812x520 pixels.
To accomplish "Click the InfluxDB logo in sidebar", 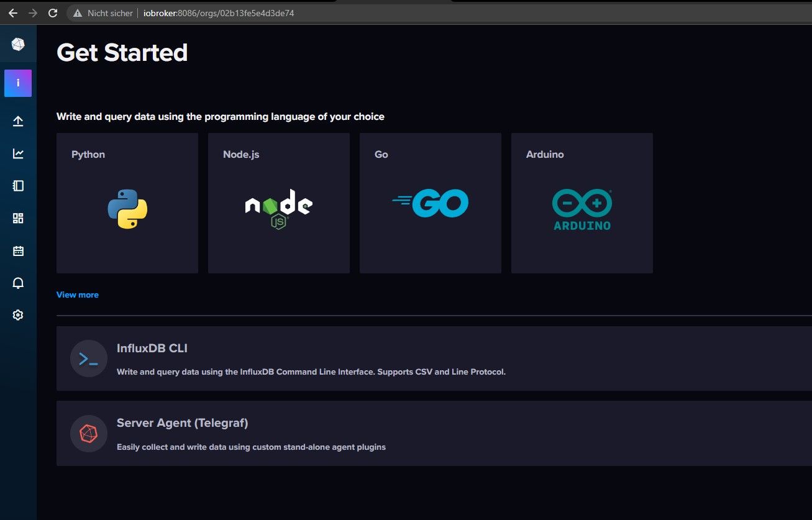I will click(18, 44).
